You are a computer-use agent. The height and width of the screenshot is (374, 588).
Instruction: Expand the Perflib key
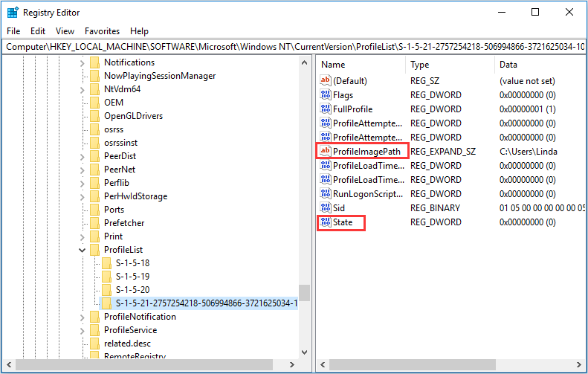[82, 184]
